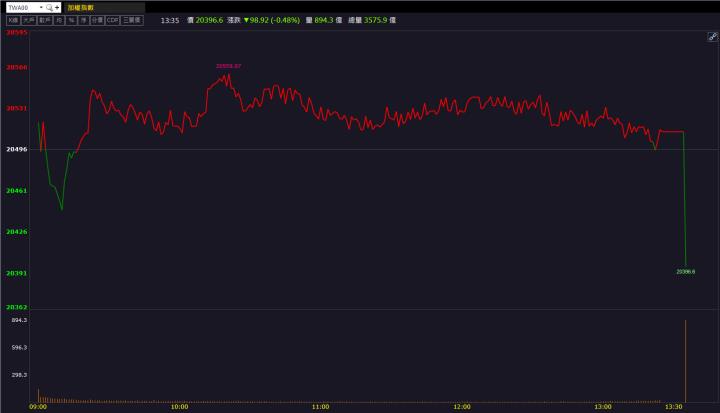Click the 20396.6 low price marker on chart
720x413 pixels.
(x=685, y=271)
